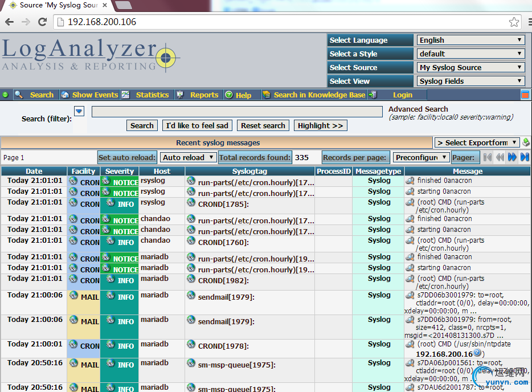Open the Select Exportformat dropdown
The height and width of the screenshot is (392, 532).
point(477,142)
